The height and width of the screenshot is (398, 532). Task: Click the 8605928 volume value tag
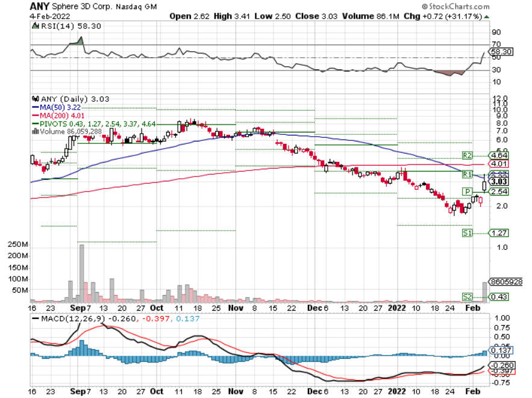coord(505,282)
